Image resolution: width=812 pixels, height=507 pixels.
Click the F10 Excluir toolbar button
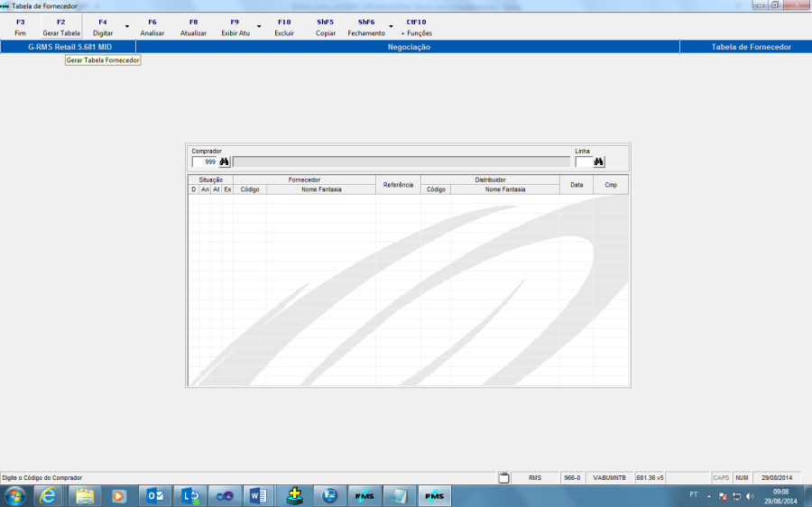click(x=284, y=27)
